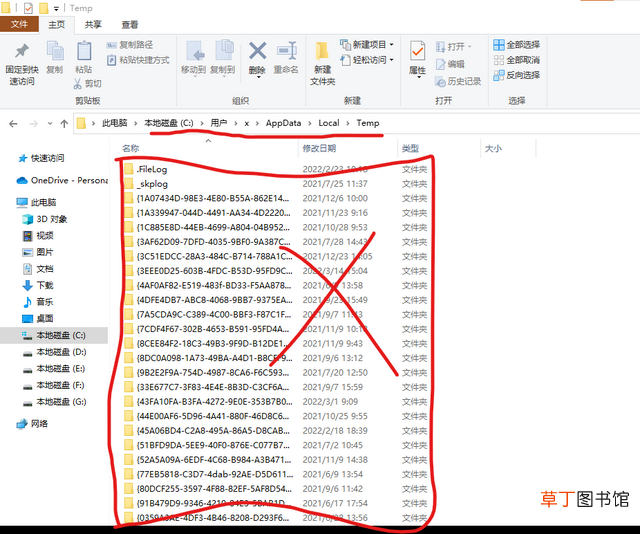Select OneDrive - Personal in sidebar
This screenshot has height=534, width=640.
click(62, 180)
